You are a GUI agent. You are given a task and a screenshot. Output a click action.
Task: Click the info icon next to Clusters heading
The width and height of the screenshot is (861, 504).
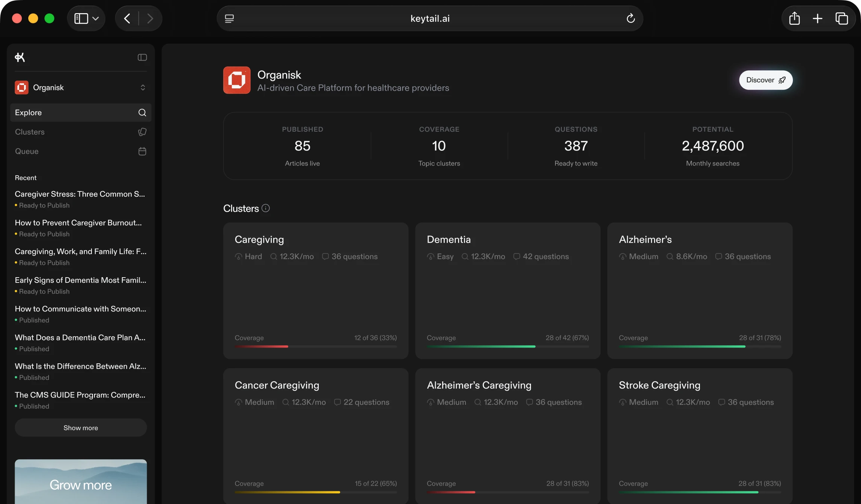click(265, 208)
